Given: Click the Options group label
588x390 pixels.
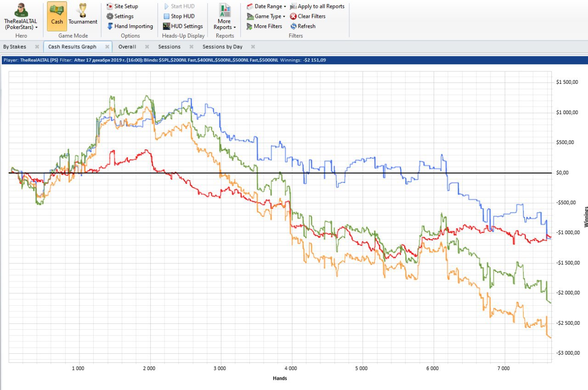Looking at the screenshot, I should [x=130, y=36].
